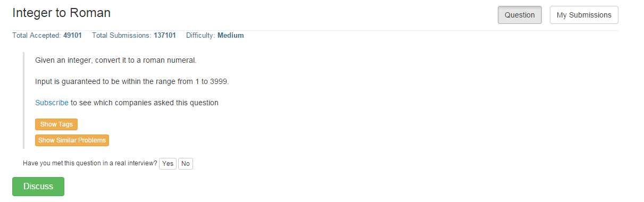Select the accepted count 49101
This screenshot has width=644, height=202.
pyautogui.click(x=72, y=36)
